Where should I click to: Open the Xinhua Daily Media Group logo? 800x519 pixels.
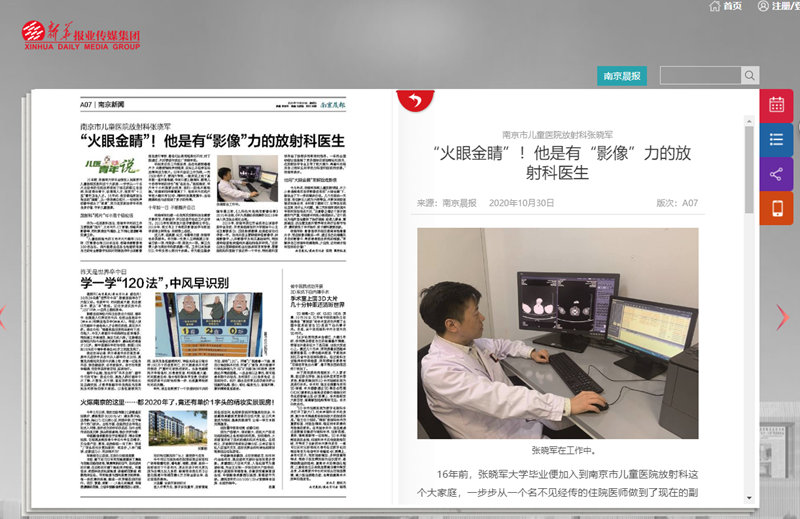[x=81, y=36]
